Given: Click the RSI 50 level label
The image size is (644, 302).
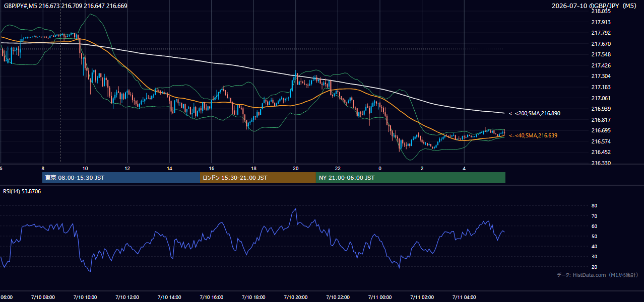Looking at the screenshot, I should pyautogui.click(x=594, y=236).
